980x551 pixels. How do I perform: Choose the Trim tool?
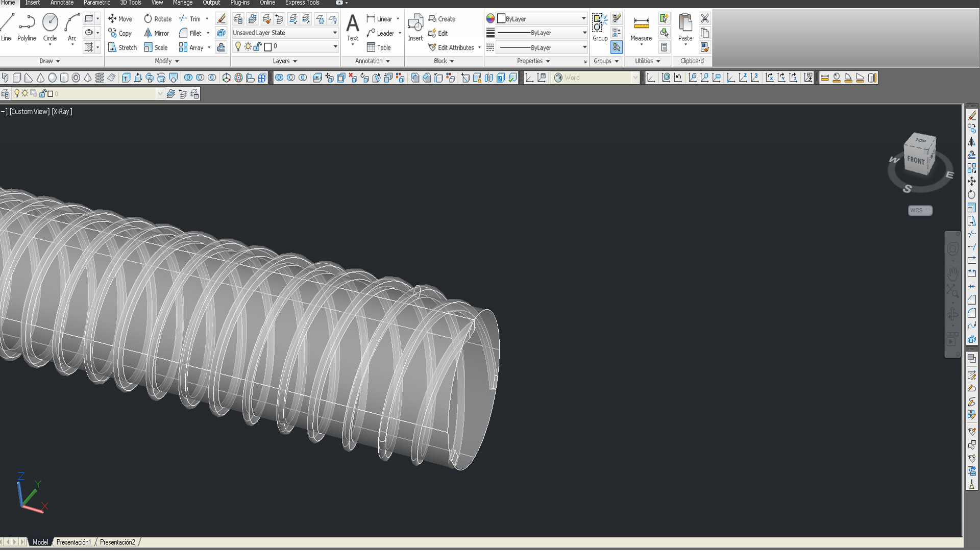click(190, 19)
